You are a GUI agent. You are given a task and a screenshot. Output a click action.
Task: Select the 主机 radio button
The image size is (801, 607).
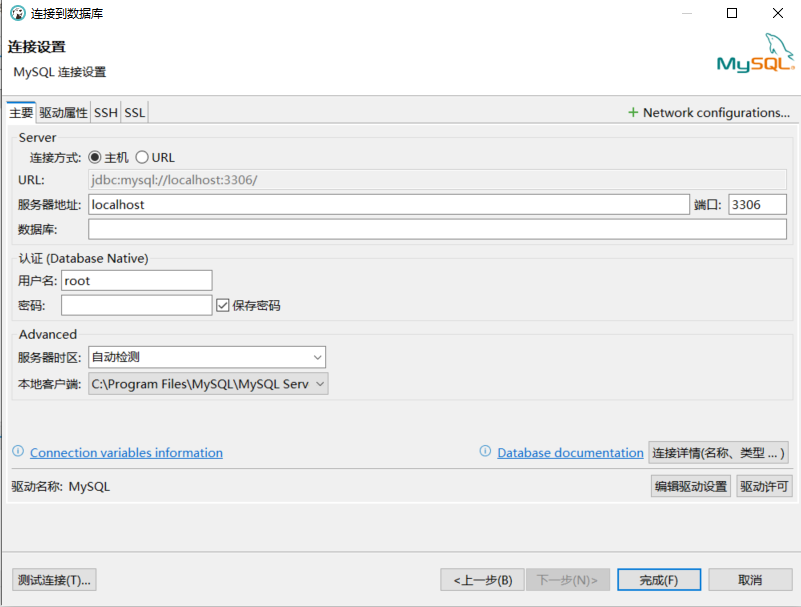click(x=95, y=157)
